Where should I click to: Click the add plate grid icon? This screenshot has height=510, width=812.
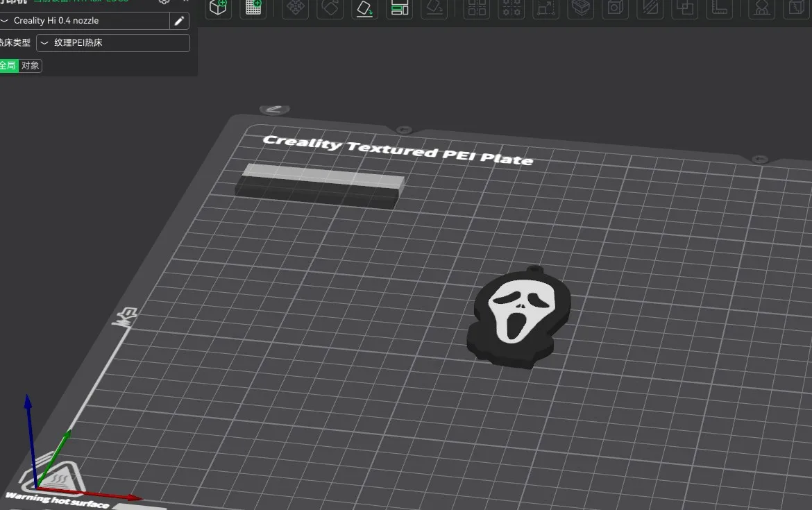click(x=253, y=8)
